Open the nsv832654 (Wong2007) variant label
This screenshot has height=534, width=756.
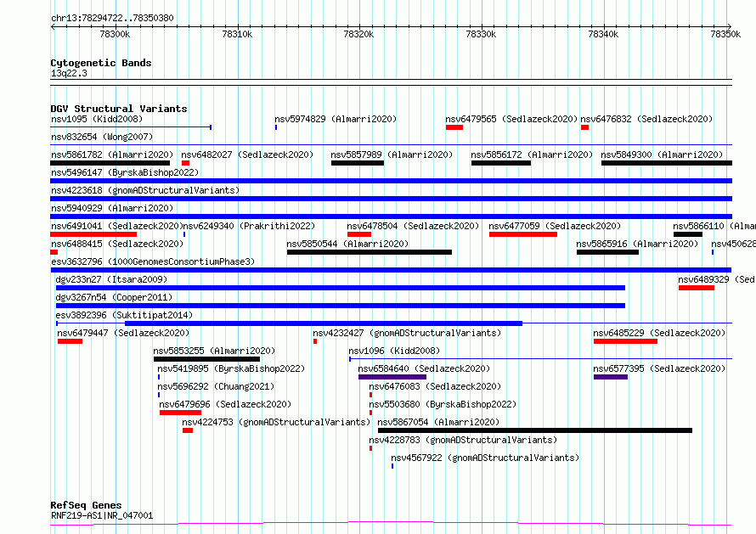[x=102, y=137]
